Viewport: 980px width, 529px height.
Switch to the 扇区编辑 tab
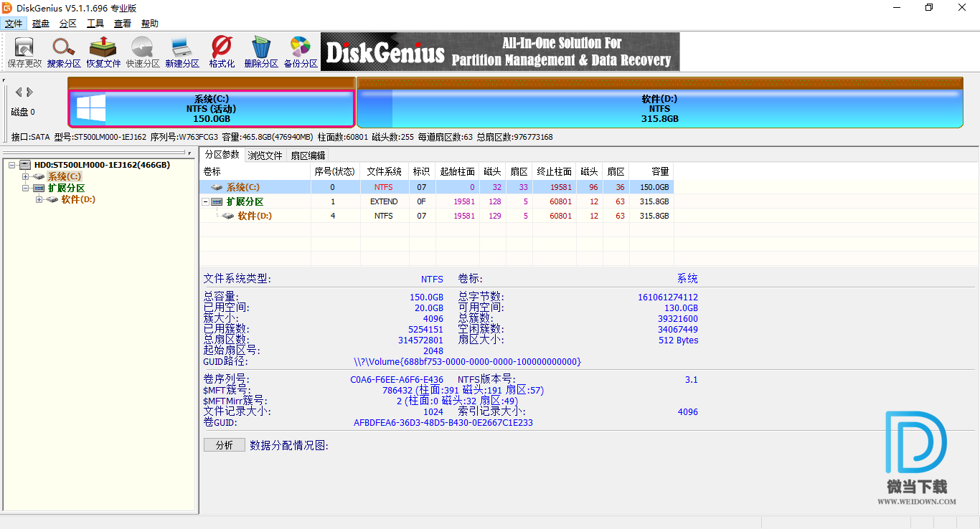(308, 155)
